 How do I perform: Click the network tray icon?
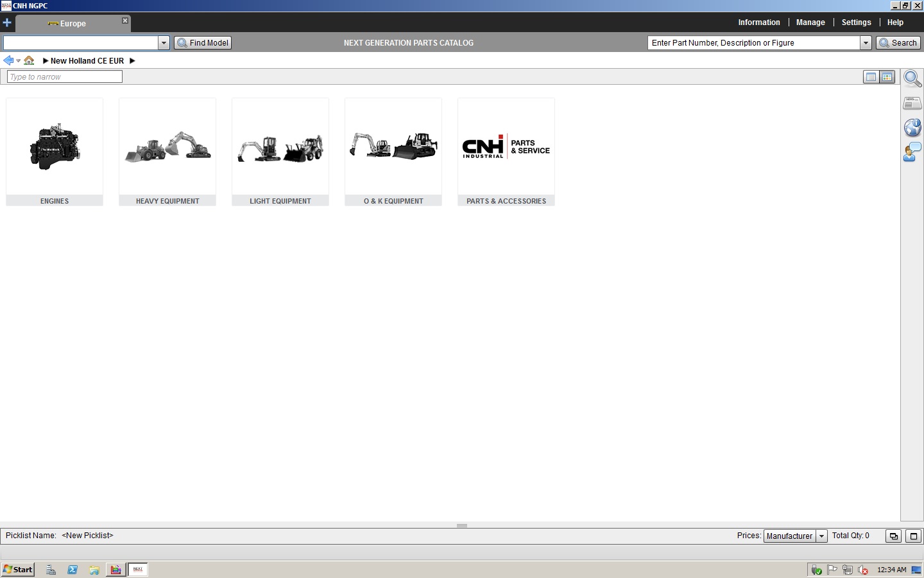coord(848,570)
